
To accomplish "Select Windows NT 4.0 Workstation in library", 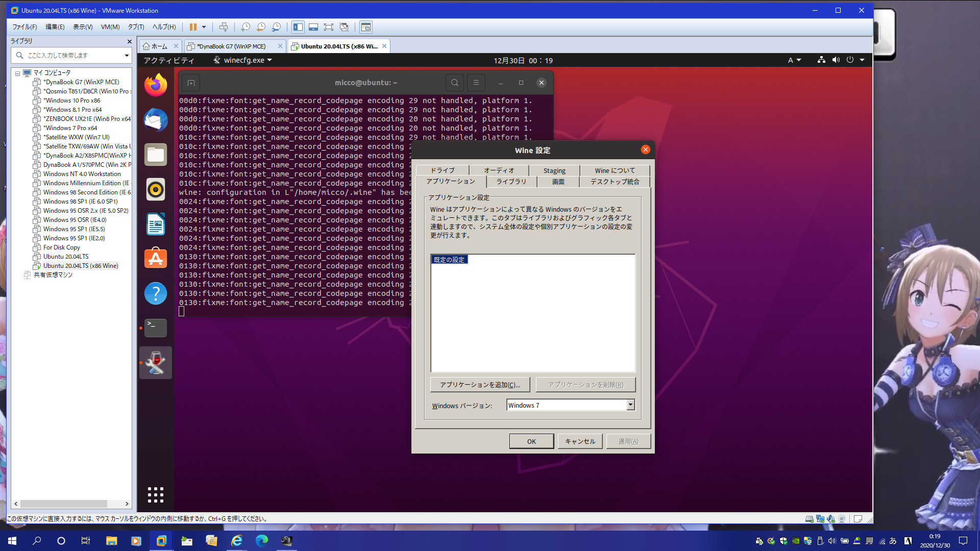I will point(82,174).
